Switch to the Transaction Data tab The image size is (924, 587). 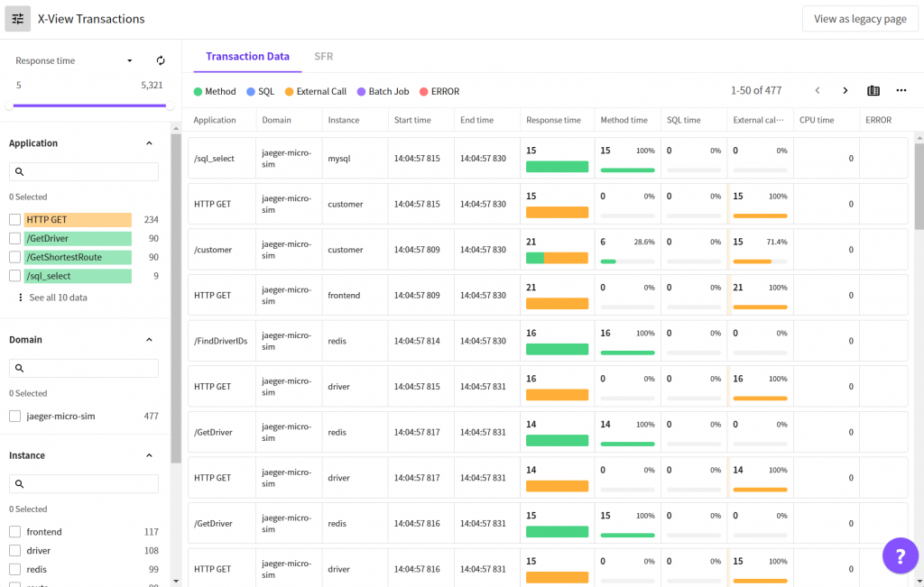tap(247, 57)
